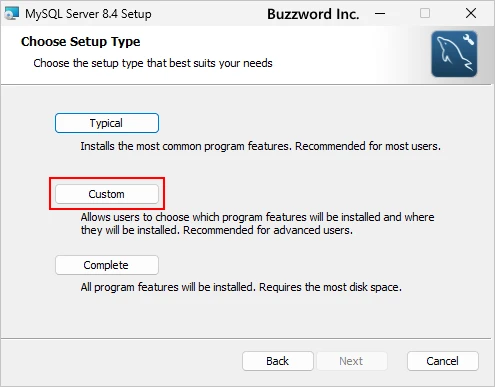495x387 pixels.
Task: Click the Custom description for advanced users
Action: click(257, 224)
